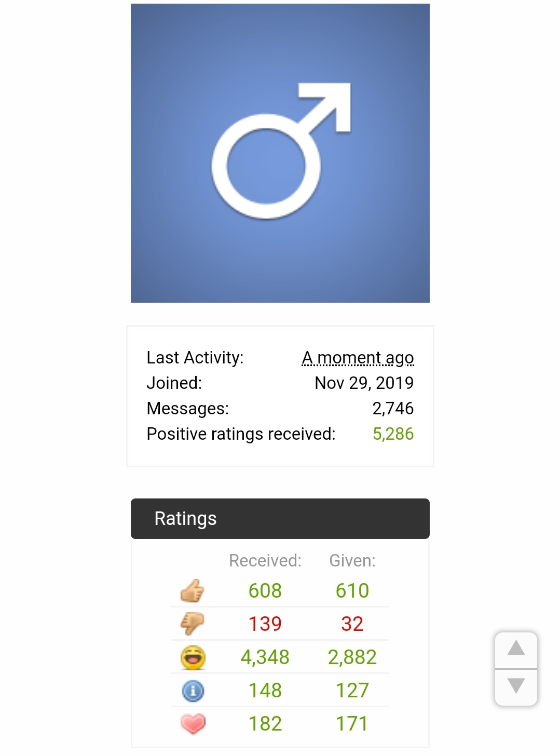The height and width of the screenshot is (756, 560).
Task: Click the thumbs up Like rating icon
Action: 193,591
